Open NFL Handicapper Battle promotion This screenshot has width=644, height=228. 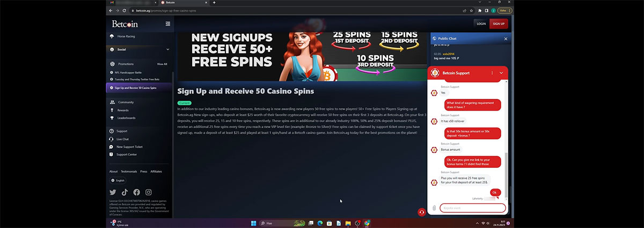coord(128,72)
